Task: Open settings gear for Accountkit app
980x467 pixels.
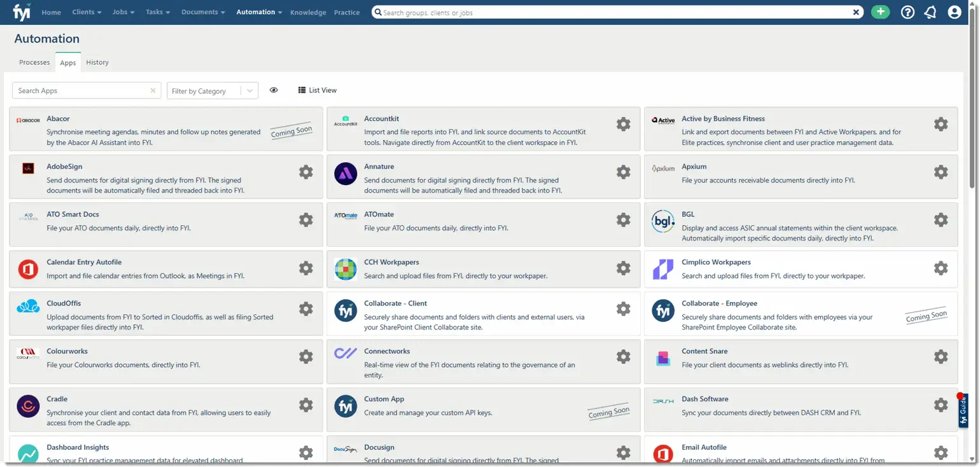Action: pos(624,124)
